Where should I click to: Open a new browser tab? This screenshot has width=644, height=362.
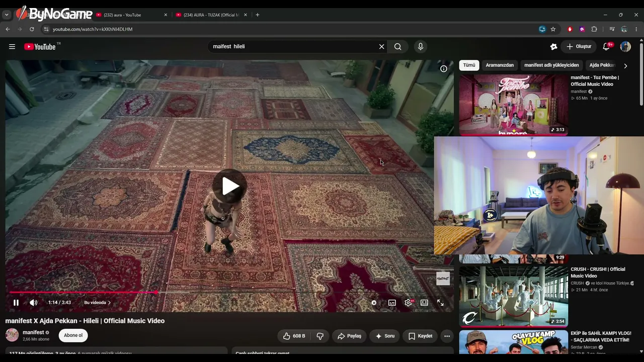(x=258, y=15)
